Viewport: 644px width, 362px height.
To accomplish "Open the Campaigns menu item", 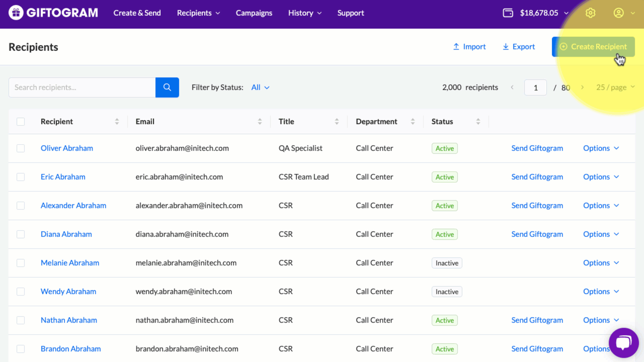I will pyautogui.click(x=254, y=13).
